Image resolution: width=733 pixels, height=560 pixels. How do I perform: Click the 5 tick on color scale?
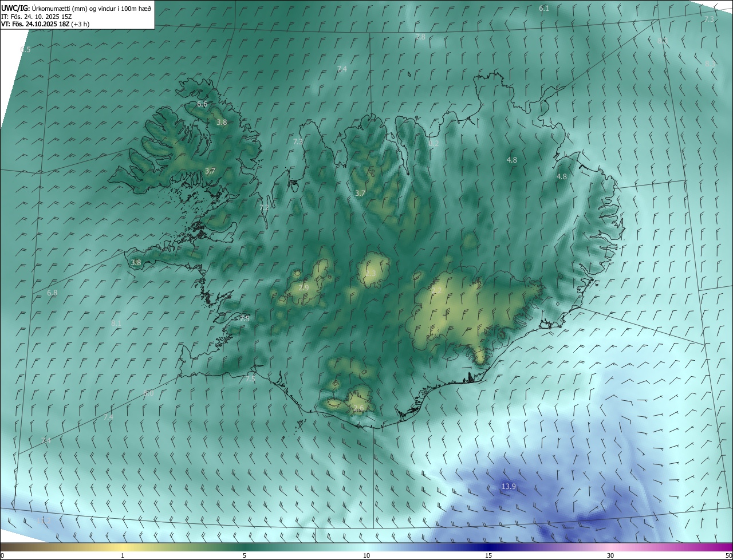point(245,555)
